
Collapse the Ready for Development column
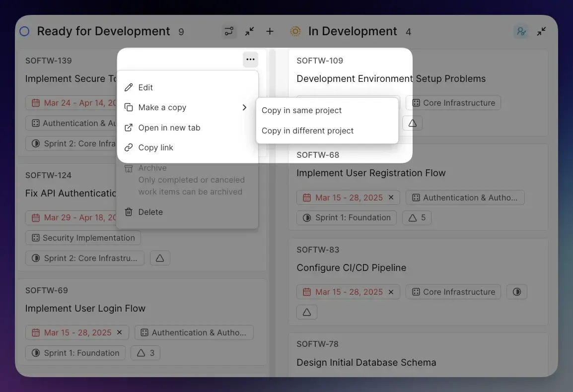250,31
